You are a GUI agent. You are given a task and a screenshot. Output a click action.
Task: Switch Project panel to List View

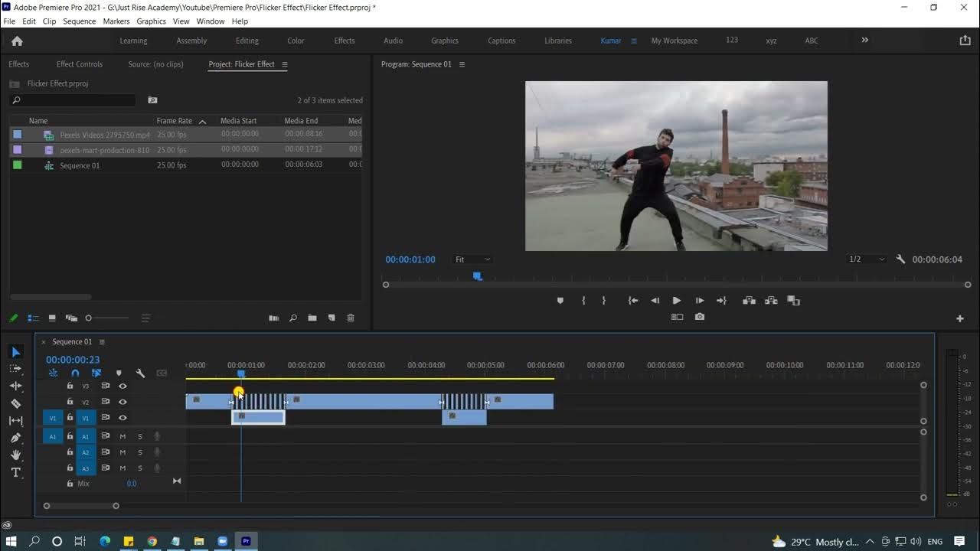point(33,318)
